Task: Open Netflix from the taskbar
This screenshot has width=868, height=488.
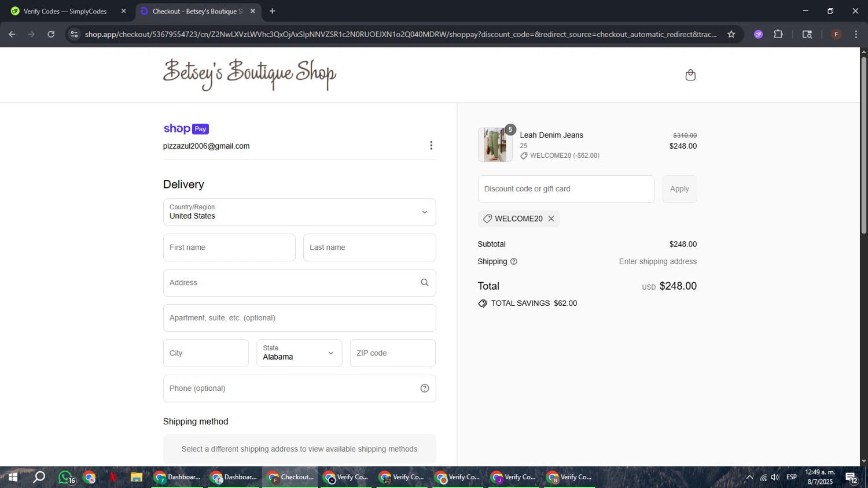Action: pos(113,478)
